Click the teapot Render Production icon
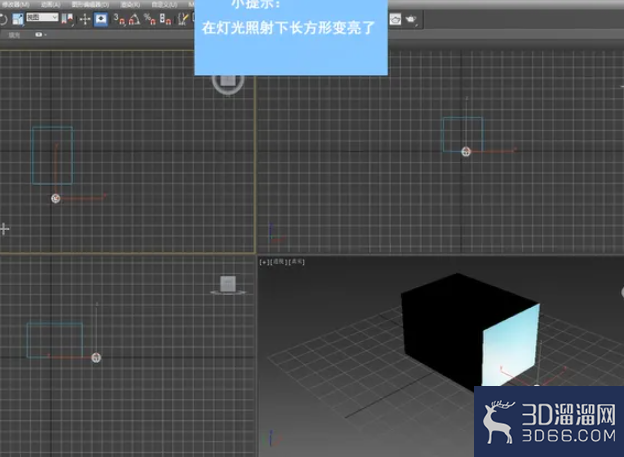 [410, 19]
